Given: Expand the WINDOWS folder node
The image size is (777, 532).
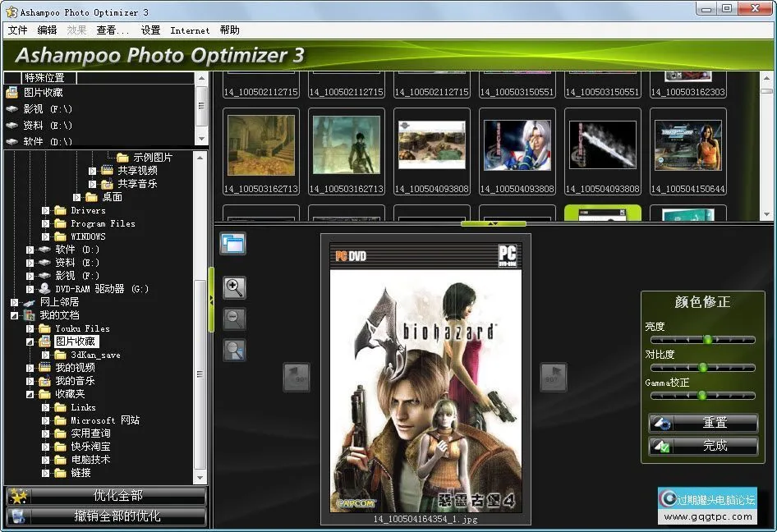Looking at the screenshot, I should coord(46,236).
